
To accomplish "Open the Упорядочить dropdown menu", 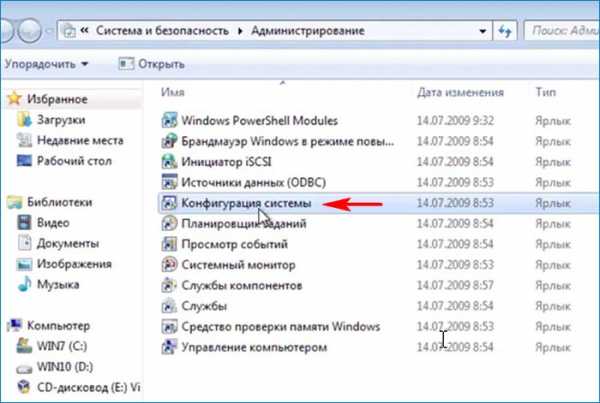I will click(x=46, y=64).
